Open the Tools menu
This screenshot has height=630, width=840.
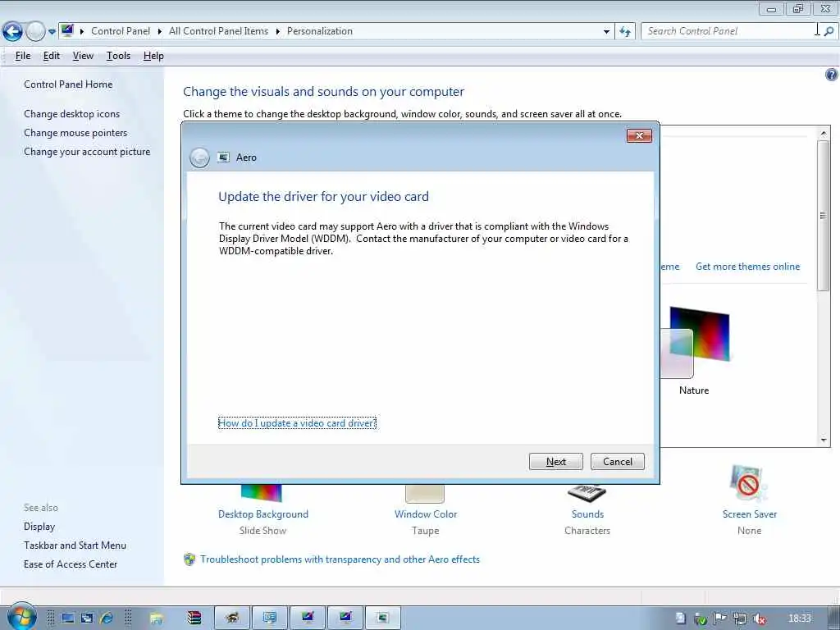[118, 56]
